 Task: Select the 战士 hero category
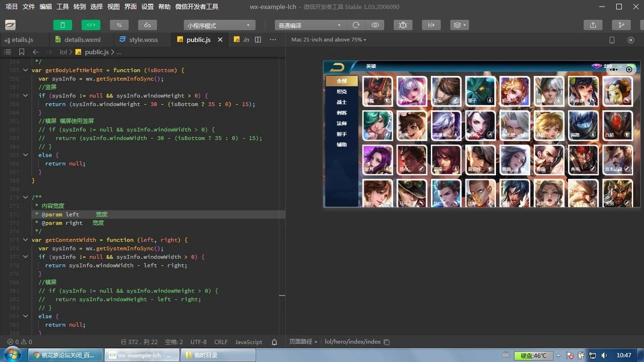(x=342, y=102)
